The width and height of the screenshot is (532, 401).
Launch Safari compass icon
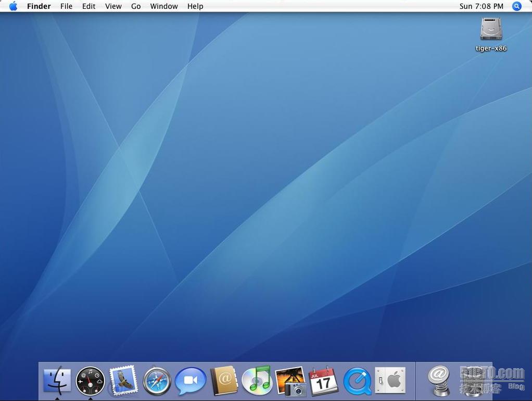click(x=157, y=381)
